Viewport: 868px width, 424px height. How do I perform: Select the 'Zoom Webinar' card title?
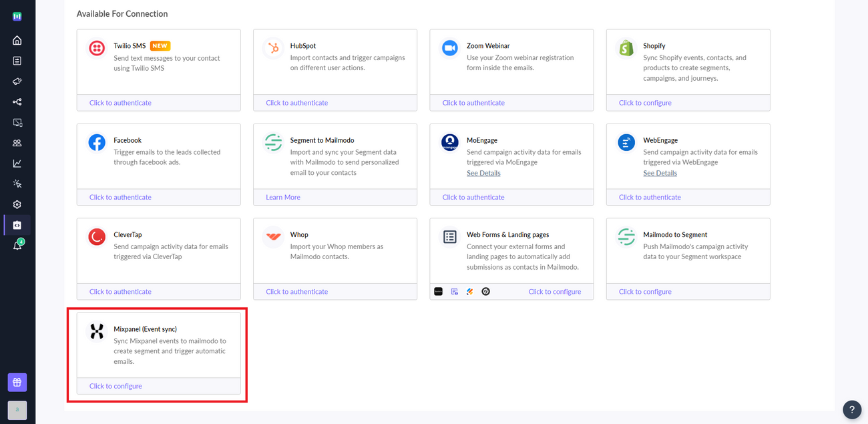pos(488,46)
